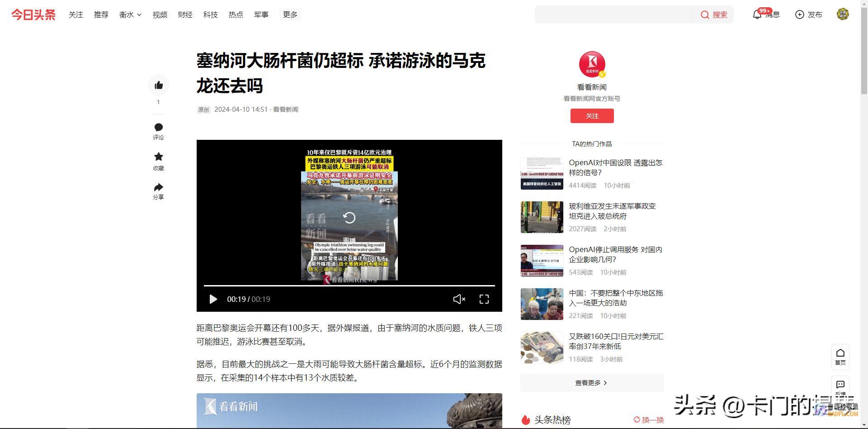Open the 推荐 channel tab

[x=101, y=14]
